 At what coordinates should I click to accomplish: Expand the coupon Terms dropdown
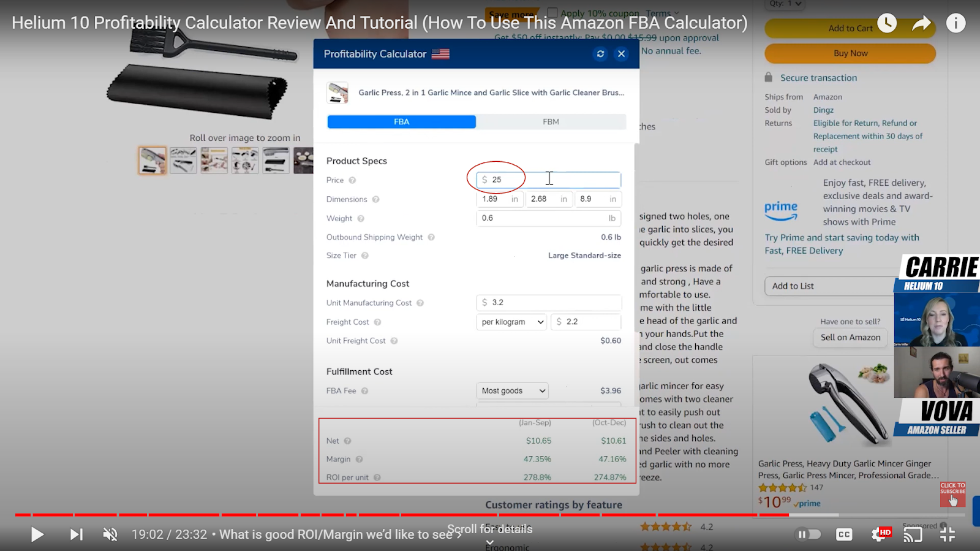(662, 13)
